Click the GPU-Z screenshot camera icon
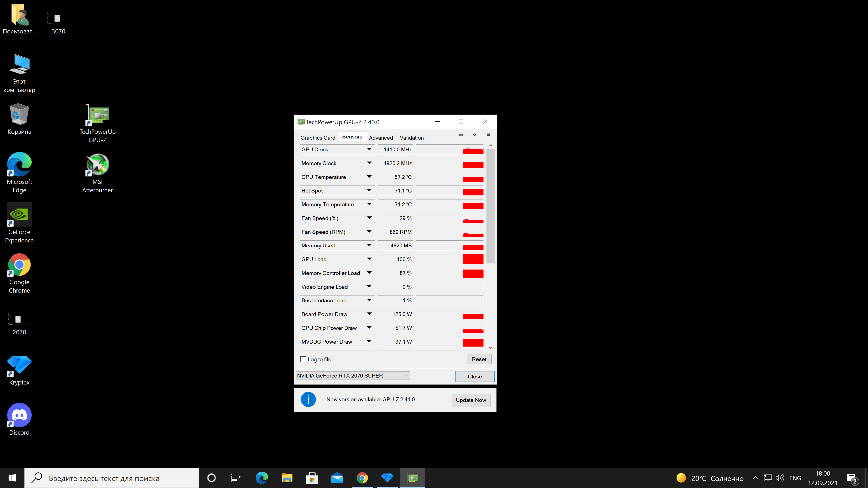 461,135
